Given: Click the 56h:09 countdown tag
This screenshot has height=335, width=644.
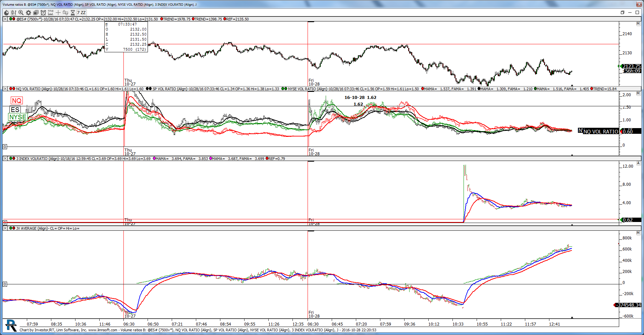Looking at the screenshot, I should pos(632,71).
